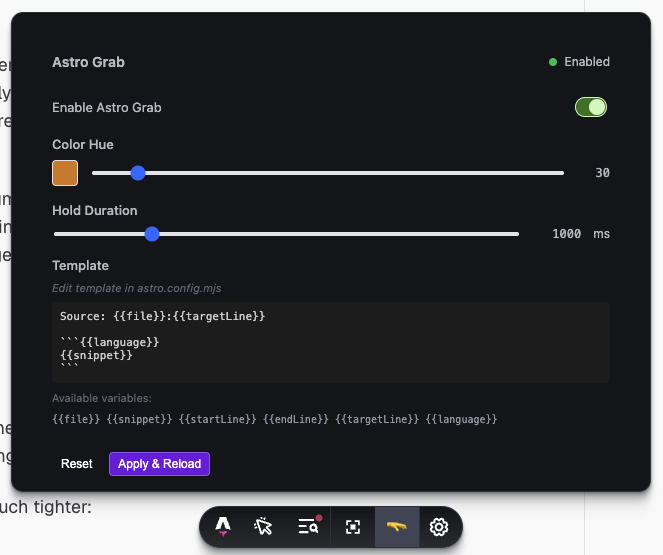Click the Hold Duration slider handle
This screenshot has width=663, height=555.
pos(152,234)
